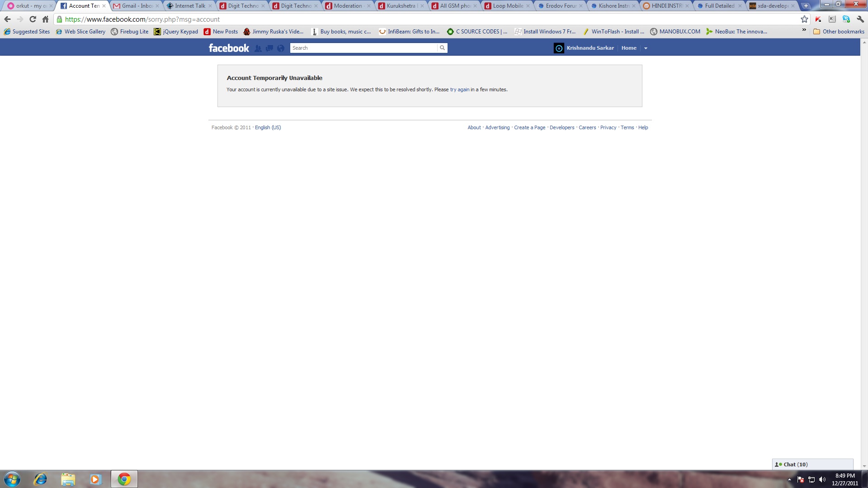Image resolution: width=868 pixels, height=488 pixels.
Task: Click the magnifier search button in Facebook
Action: coord(443,48)
